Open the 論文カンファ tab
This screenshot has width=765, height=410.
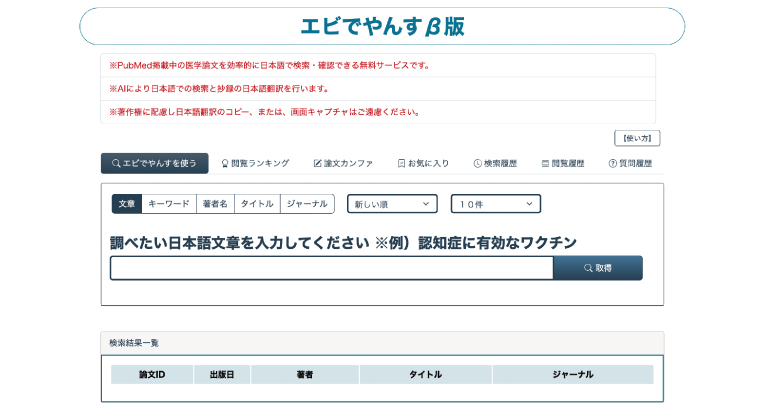coord(343,163)
